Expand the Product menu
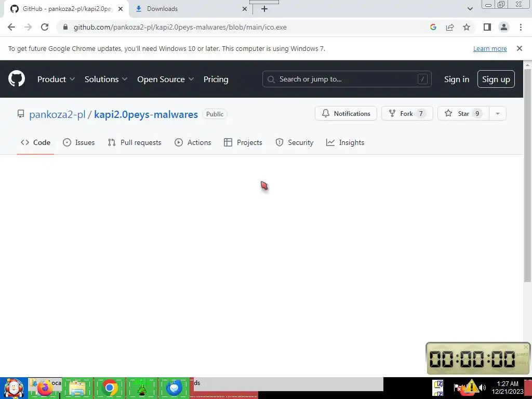 click(x=56, y=79)
